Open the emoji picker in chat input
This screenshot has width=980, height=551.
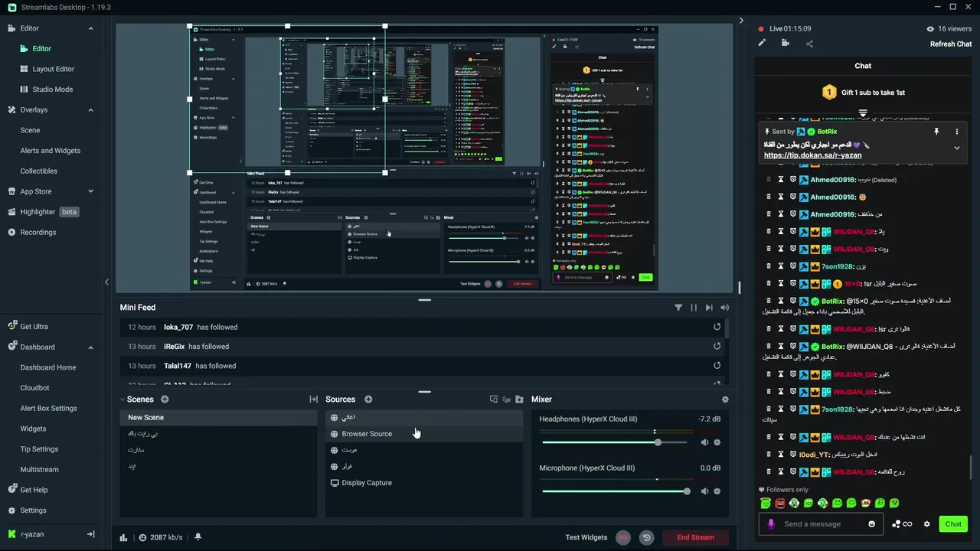tap(871, 524)
